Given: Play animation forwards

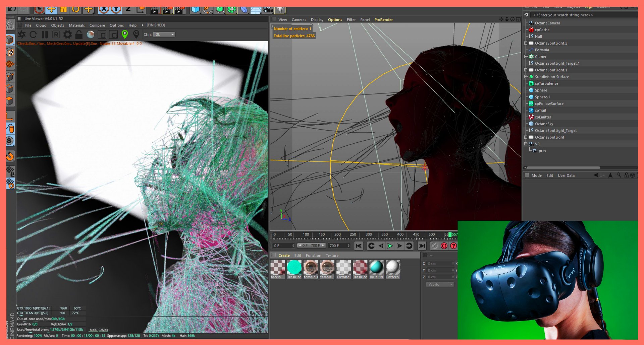Looking at the screenshot, I should coord(390,246).
